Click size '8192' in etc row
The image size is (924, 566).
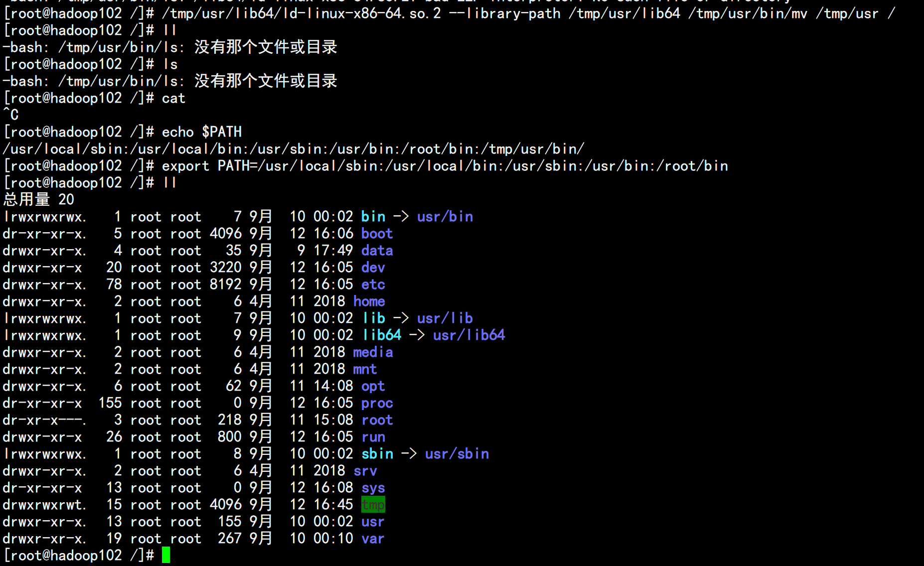(226, 284)
